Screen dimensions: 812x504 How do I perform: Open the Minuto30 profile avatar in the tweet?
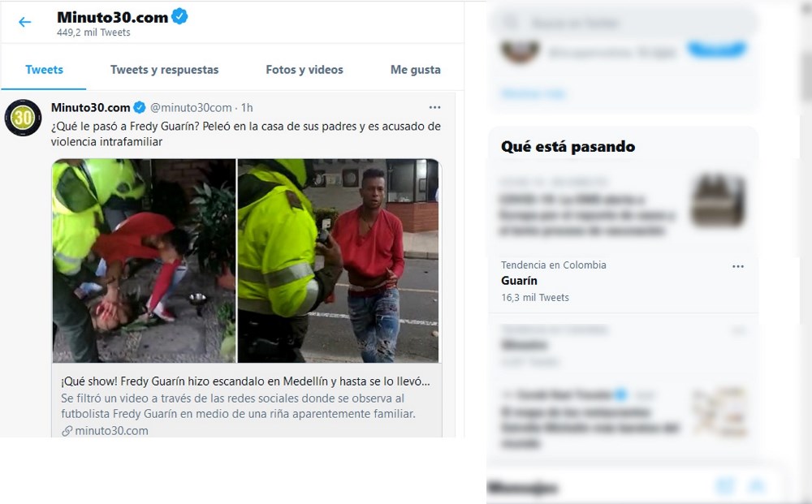tap(23, 118)
